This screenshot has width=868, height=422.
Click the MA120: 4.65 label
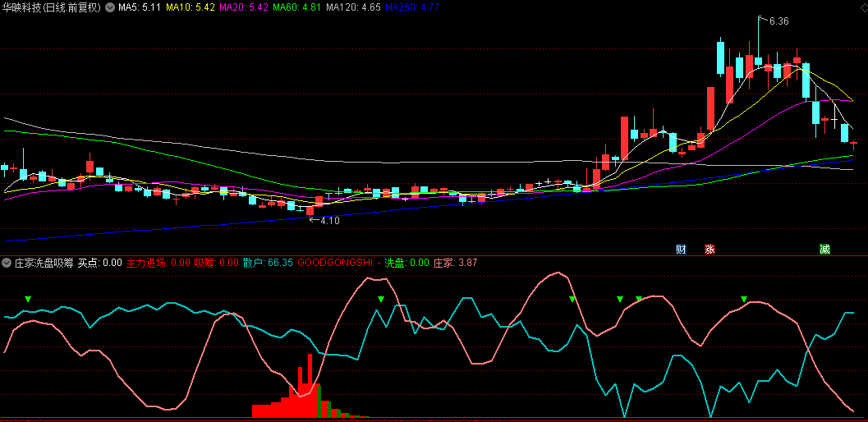pos(353,7)
